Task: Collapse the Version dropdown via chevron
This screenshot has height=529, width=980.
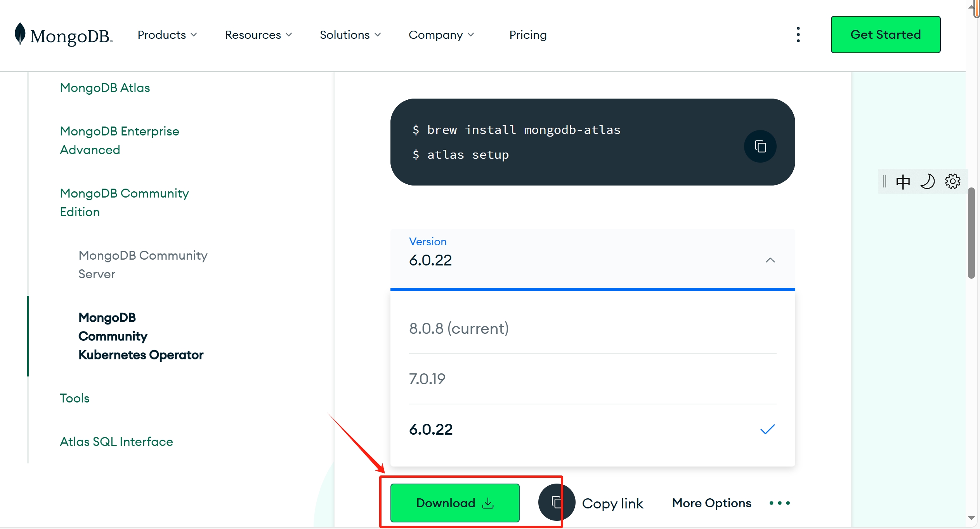Action: 770,260
